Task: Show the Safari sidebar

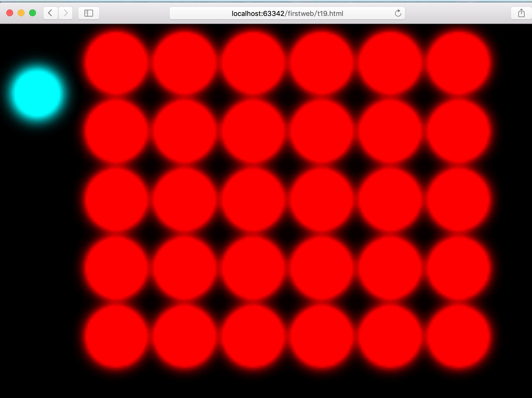Action: [x=88, y=13]
